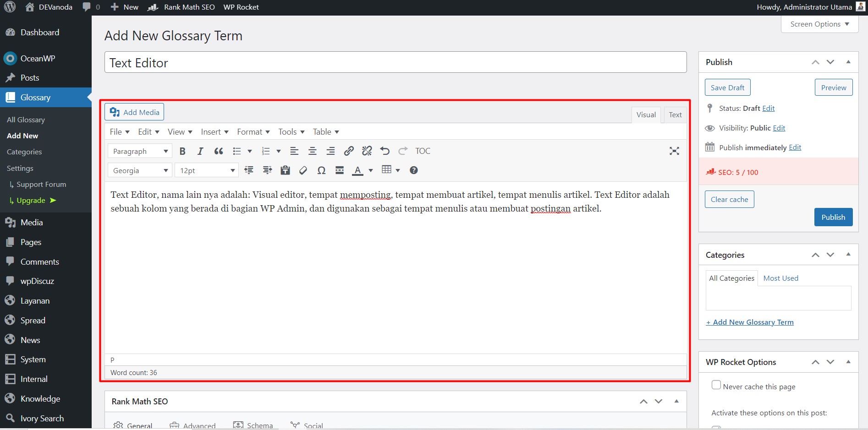Toggle bold formatting in the editor toolbar

[182, 151]
